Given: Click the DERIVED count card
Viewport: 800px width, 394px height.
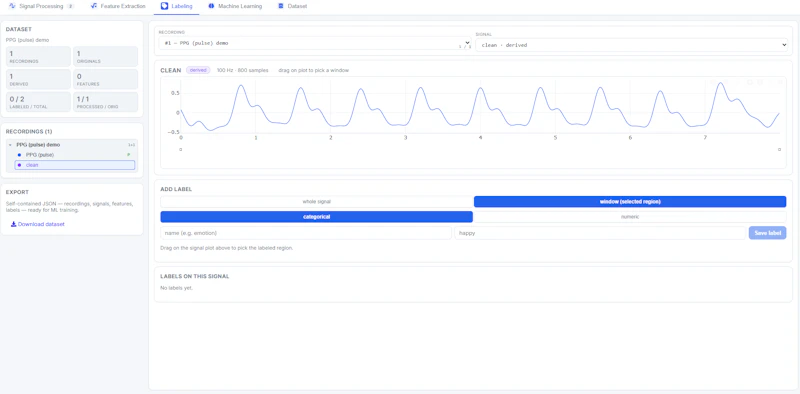Looking at the screenshot, I should pos(38,79).
